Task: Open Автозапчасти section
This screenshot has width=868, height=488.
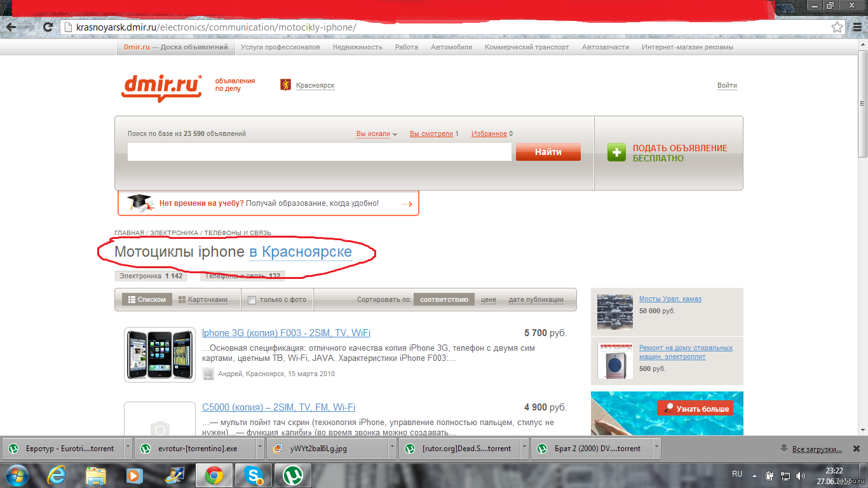Action: 606,47
